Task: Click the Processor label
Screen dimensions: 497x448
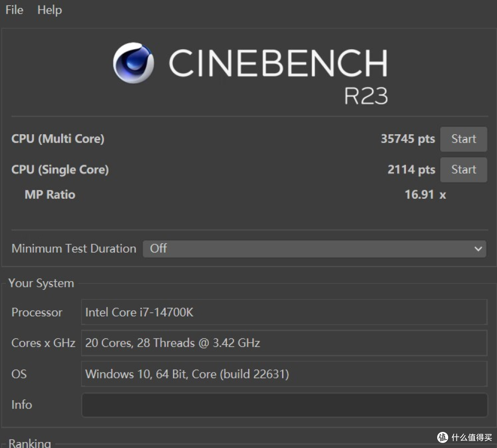Action: tap(37, 312)
